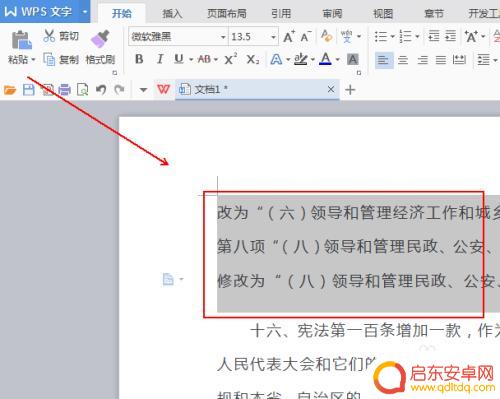Viewport: 500px width, 399px height.
Task: Expand the bullet list style arrow
Action: coord(392,36)
